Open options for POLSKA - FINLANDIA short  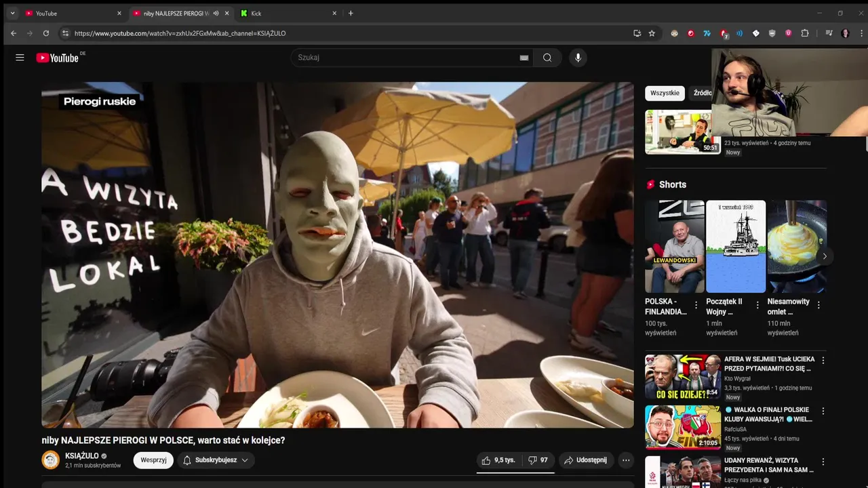point(696,305)
